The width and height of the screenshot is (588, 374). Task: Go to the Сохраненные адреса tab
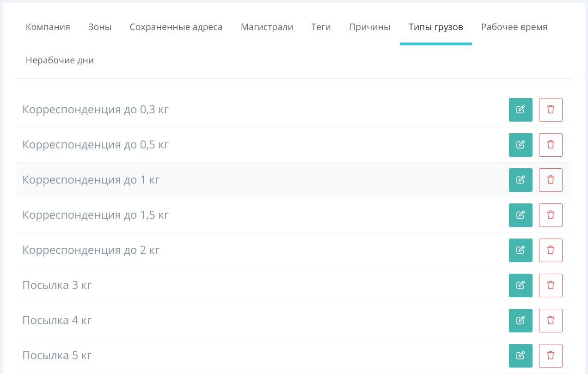tap(176, 27)
